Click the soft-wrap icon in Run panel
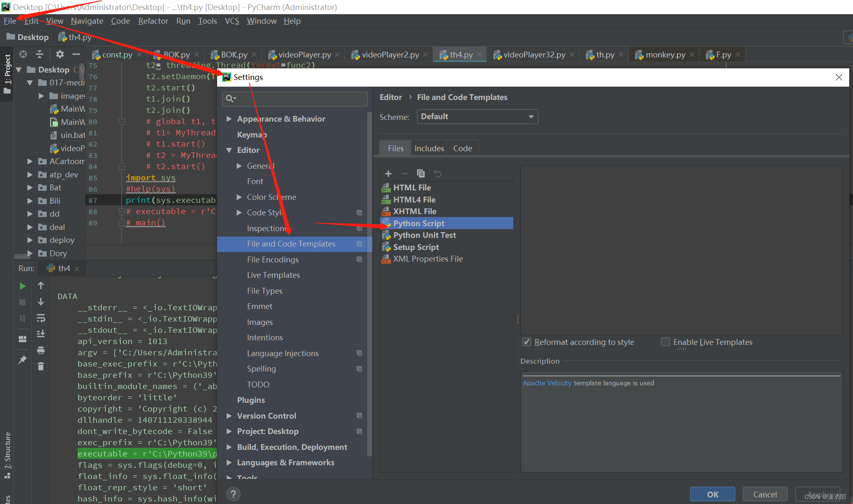 pos(40,318)
